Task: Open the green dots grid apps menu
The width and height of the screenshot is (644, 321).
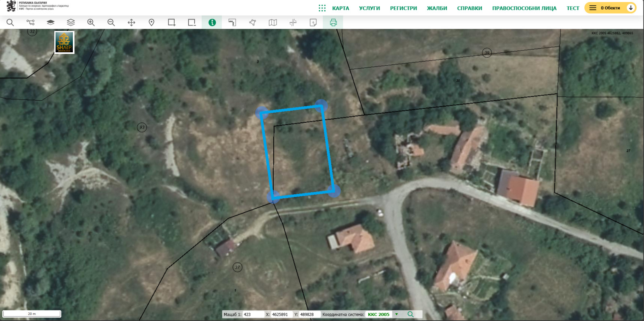Action: click(x=322, y=8)
